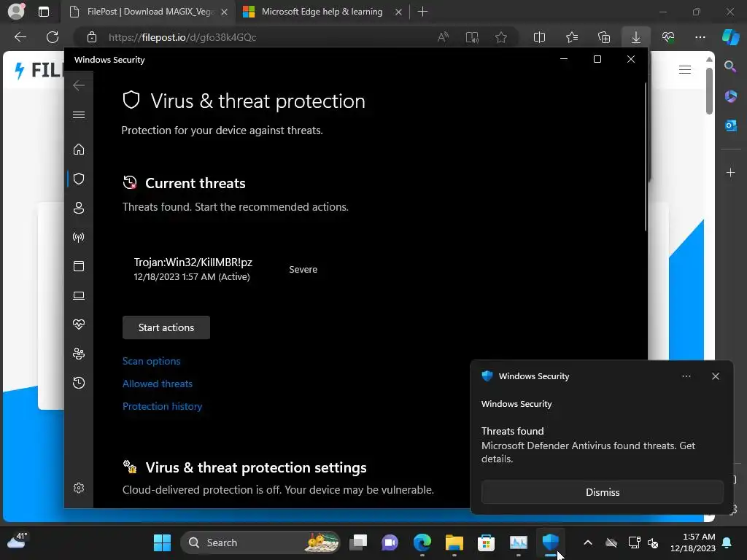Open Edge tab actions menu icon

[43, 12]
